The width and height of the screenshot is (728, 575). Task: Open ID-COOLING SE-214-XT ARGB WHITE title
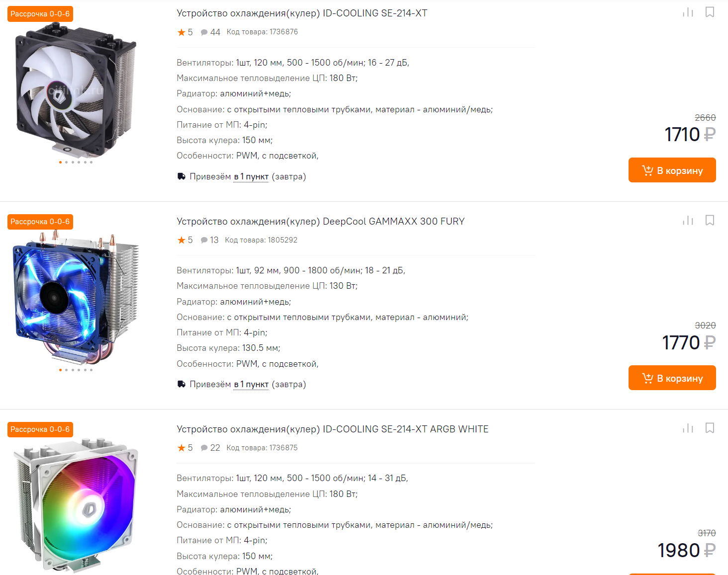point(333,429)
